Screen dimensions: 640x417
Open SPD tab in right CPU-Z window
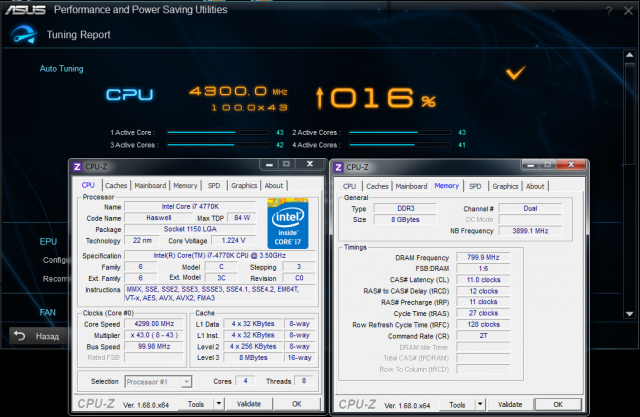[475, 186]
